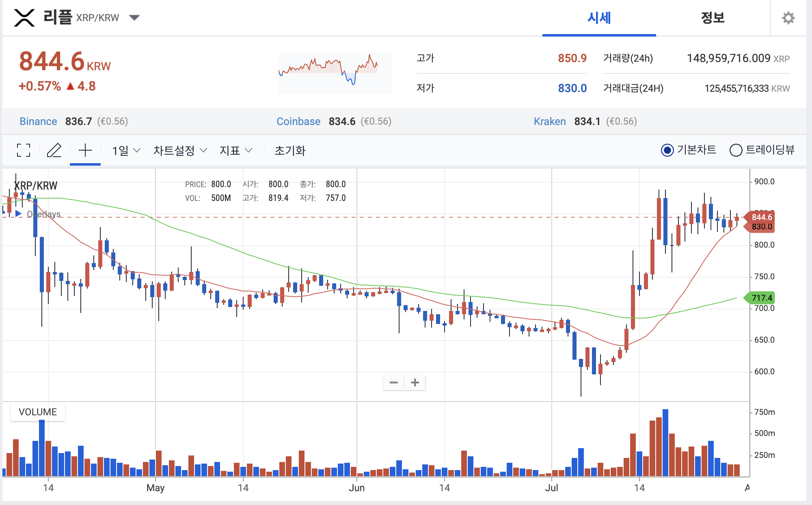The width and height of the screenshot is (812, 505).
Task: Select the 트레이딩뷰 radio option
Action: [x=736, y=150]
